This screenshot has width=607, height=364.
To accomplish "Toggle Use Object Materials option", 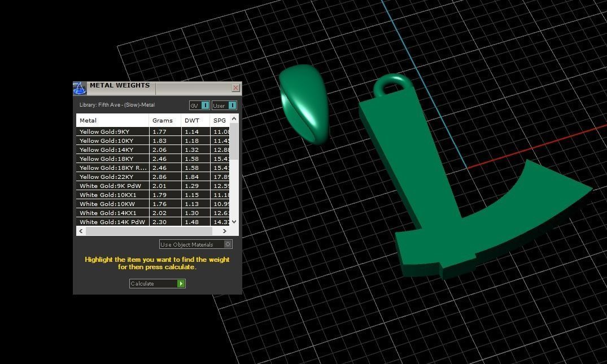I will 195,244.
